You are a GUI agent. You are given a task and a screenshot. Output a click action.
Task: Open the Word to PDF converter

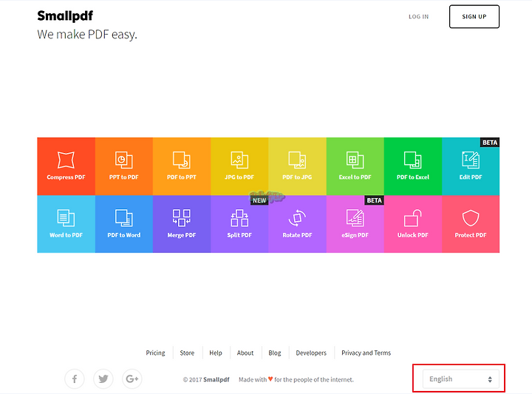[x=66, y=224]
